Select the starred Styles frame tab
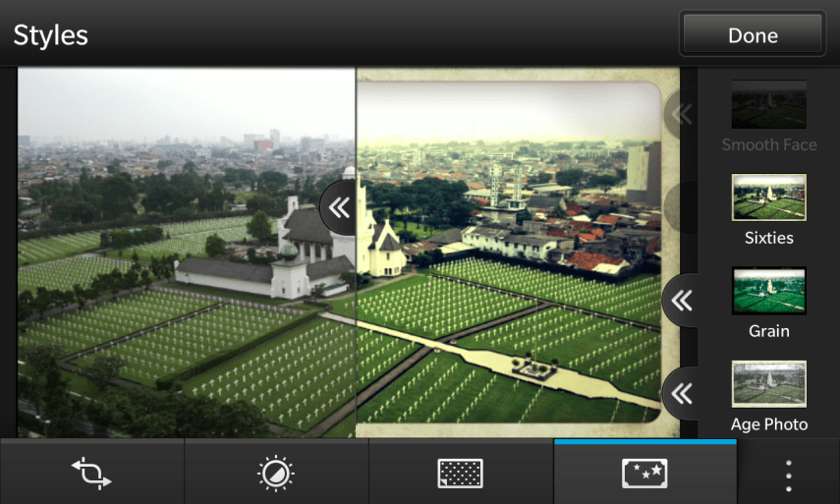 pyautogui.click(x=644, y=473)
